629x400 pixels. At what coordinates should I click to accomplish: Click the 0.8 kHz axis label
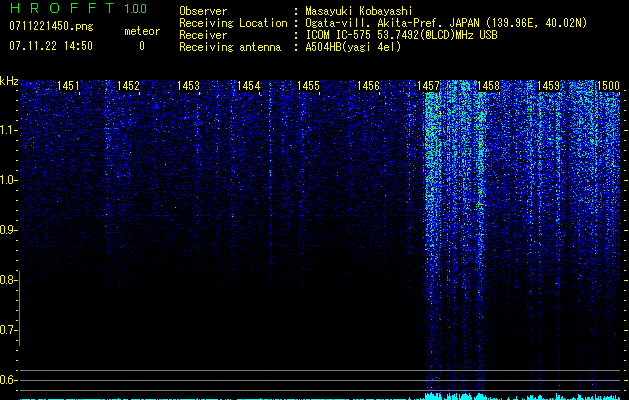coord(7,280)
